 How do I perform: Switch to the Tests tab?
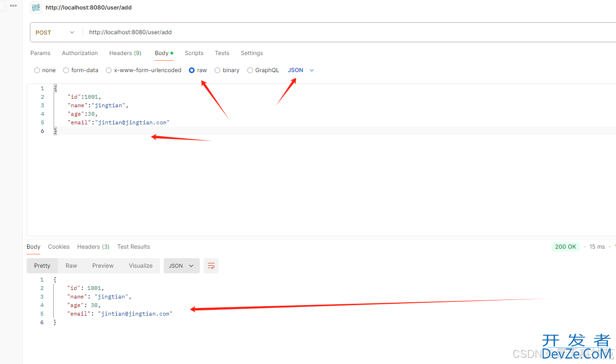(x=222, y=53)
